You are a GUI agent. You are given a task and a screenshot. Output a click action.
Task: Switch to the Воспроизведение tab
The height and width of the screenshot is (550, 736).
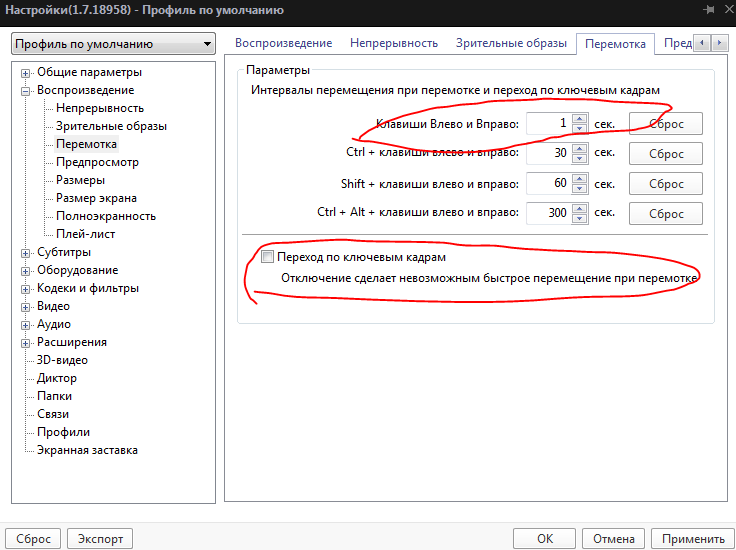[x=283, y=43]
